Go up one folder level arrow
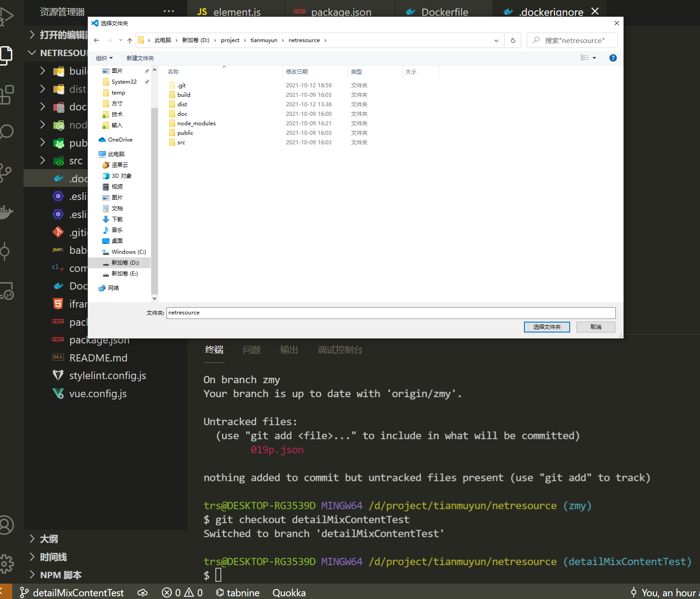700x599 pixels. (130, 40)
